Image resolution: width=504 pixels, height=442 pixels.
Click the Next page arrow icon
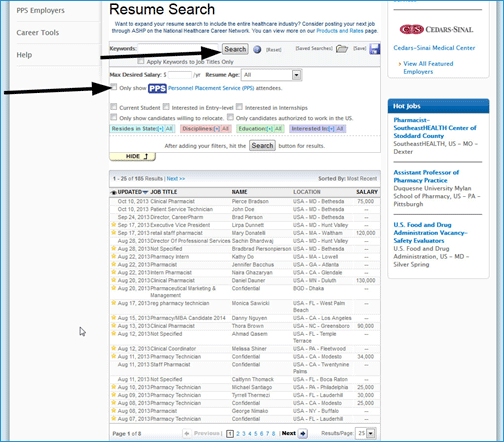pos(303,433)
